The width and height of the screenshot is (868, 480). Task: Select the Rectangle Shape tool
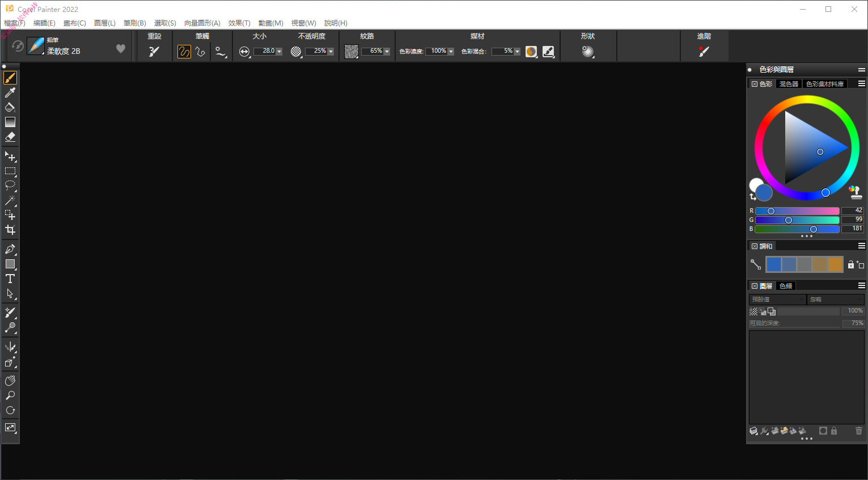(10, 264)
